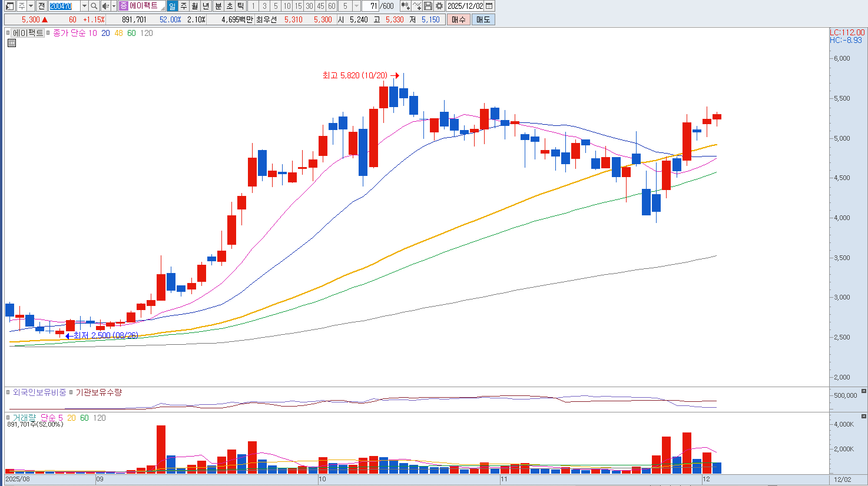Screen dimensions: 868x486
Task: Select the 틱 (tick) period tab
Action: (x=240, y=6)
